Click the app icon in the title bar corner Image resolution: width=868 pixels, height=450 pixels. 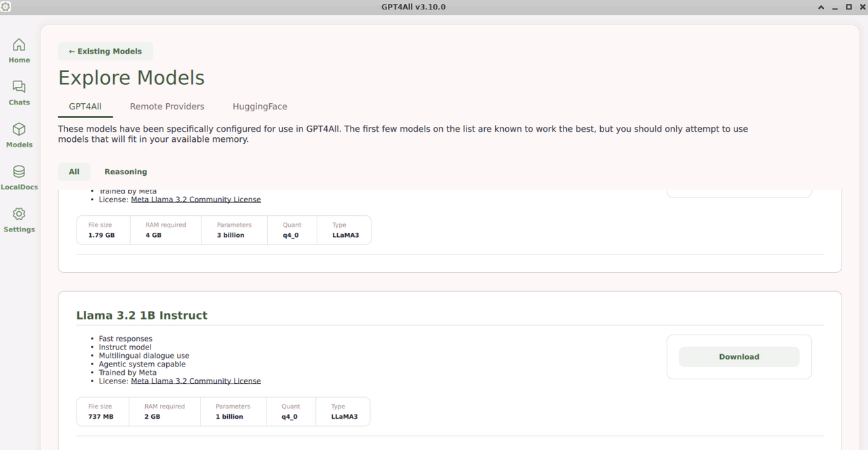5,7
